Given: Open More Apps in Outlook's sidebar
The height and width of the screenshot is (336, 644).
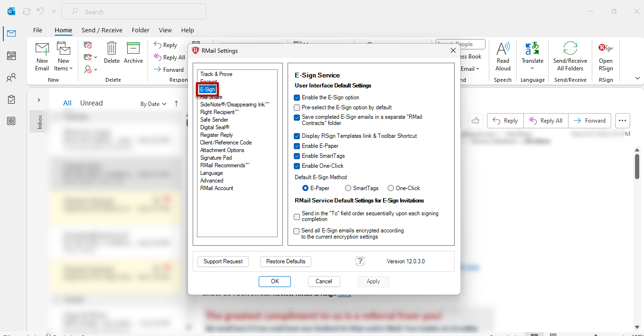Looking at the screenshot, I should pos(11,121).
